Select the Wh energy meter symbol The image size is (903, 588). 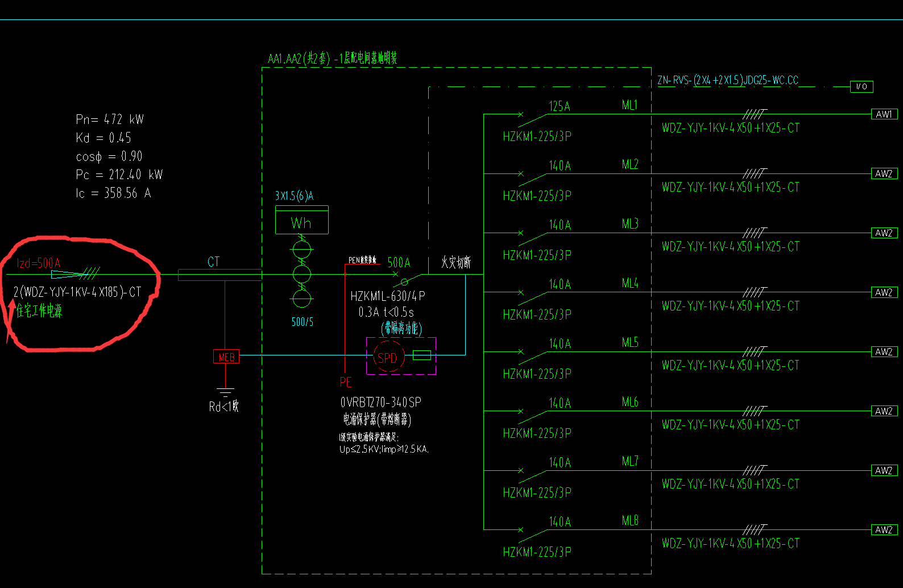click(x=301, y=220)
